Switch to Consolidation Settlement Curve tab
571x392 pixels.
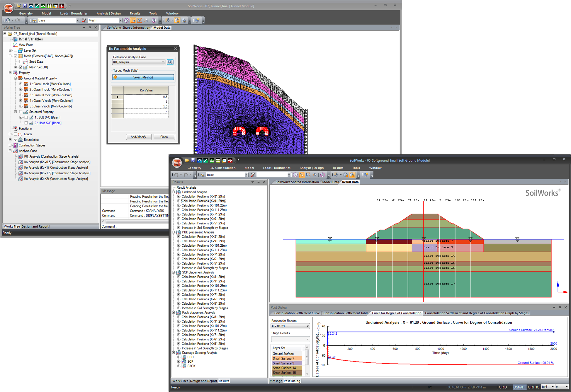[297, 313]
